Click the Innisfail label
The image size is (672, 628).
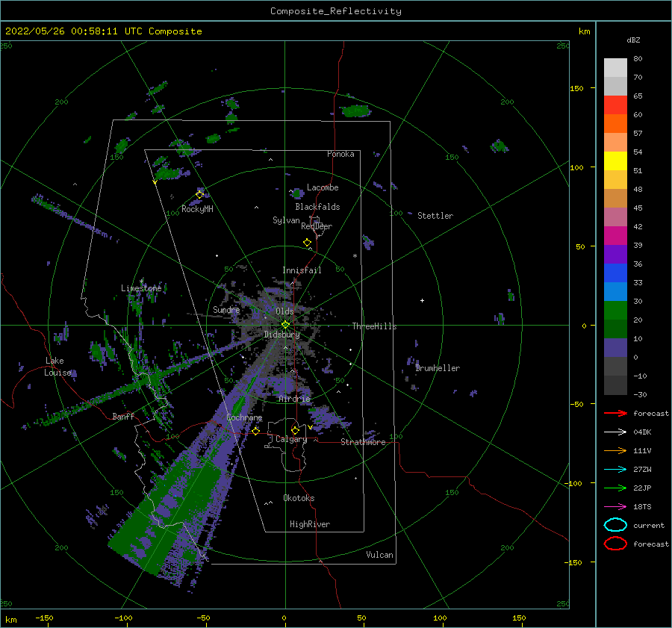tap(302, 270)
